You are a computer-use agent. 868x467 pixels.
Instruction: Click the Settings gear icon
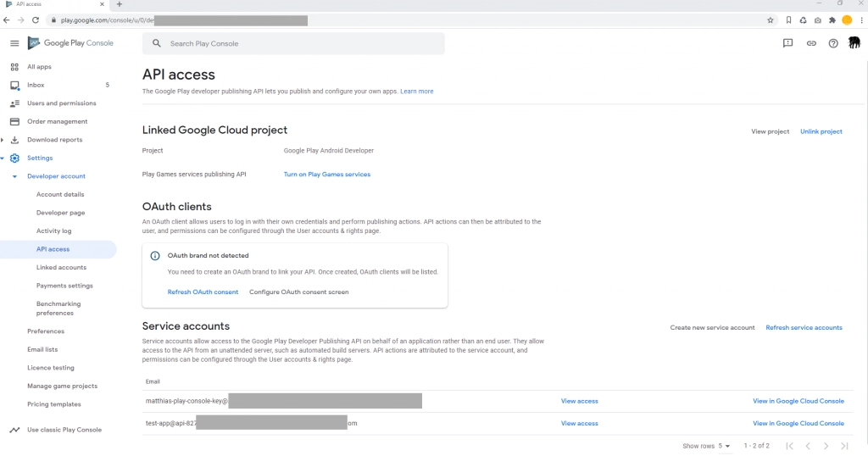click(x=14, y=158)
